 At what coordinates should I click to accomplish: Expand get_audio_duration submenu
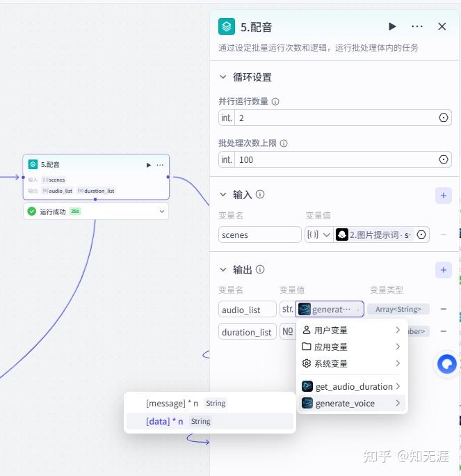coord(352,386)
